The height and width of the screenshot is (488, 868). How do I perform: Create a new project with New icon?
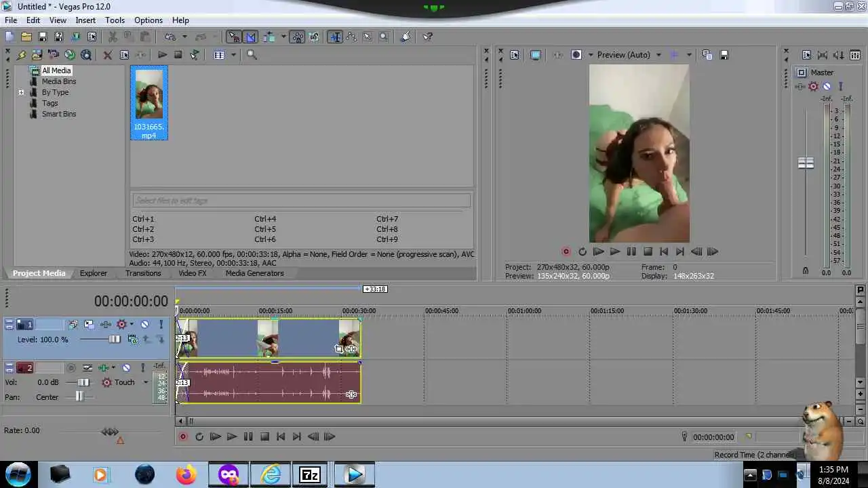click(x=9, y=37)
